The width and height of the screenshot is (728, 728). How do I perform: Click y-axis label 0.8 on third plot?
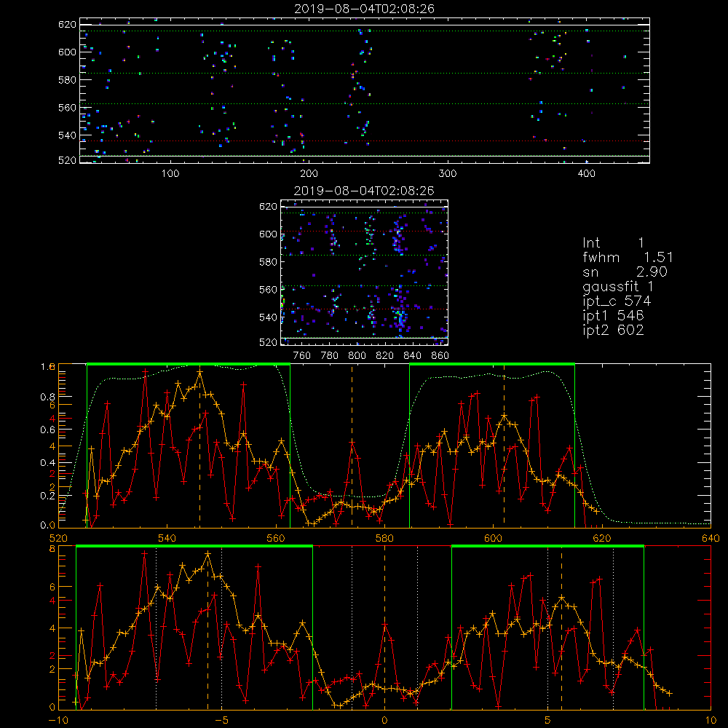(48, 397)
